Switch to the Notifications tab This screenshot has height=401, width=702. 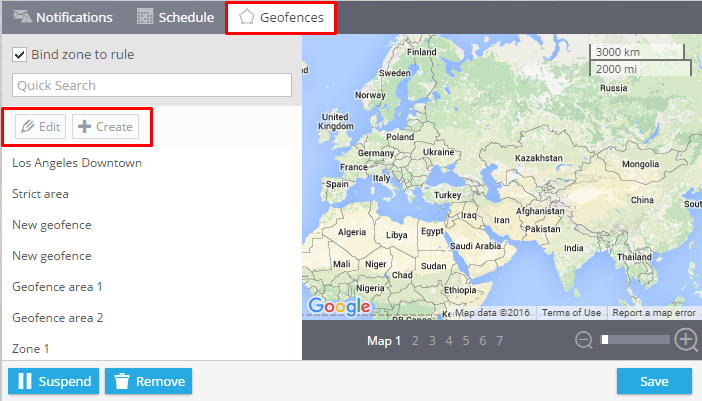[63, 17]
